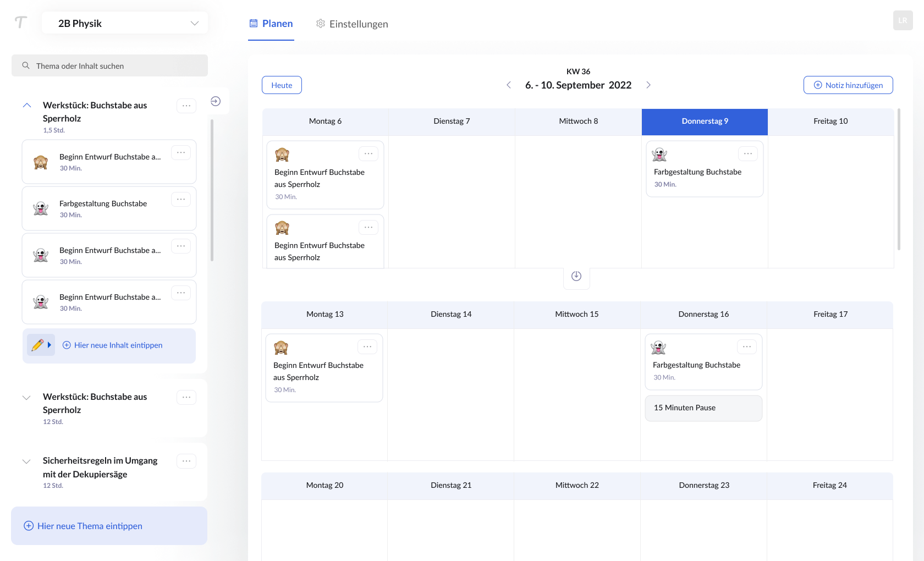
Task: Open options on Donnerstag 9 Farbgestaltung card
Action: [x=748, y=153]
